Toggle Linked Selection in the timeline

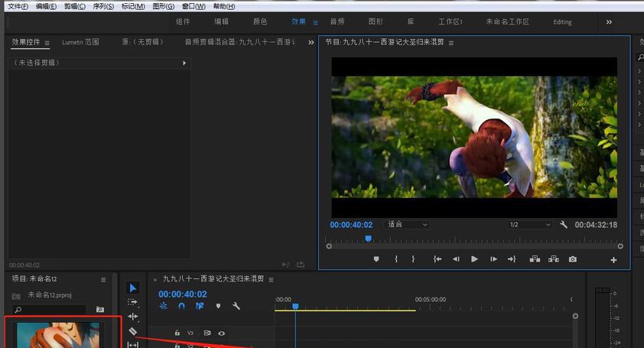coord(200,306)
